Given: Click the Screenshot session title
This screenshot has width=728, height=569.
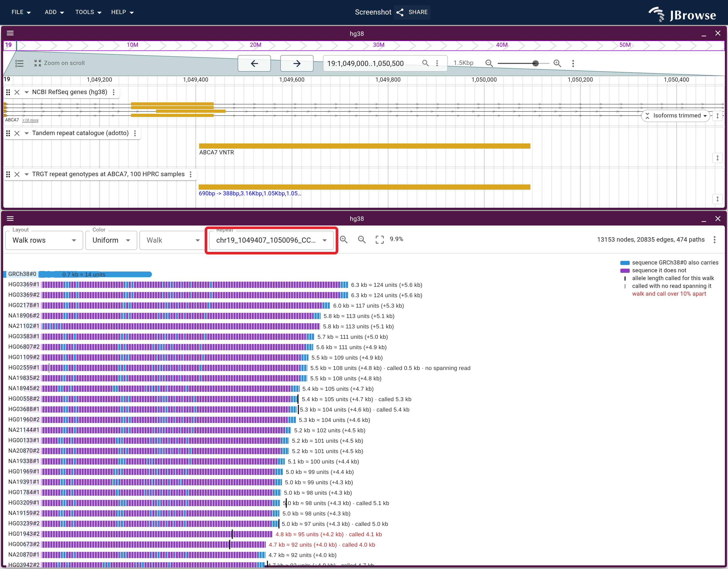Looking at the screenshot, I should point(373,12).
